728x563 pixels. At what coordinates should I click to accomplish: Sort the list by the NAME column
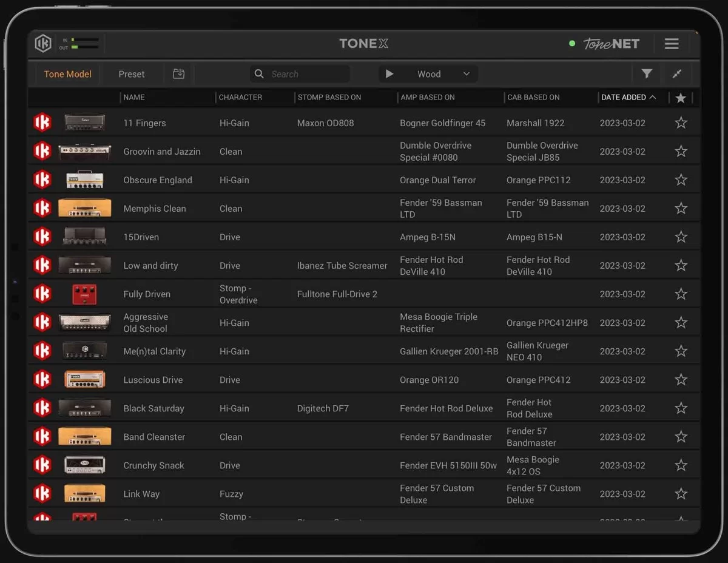click(134, 97)
